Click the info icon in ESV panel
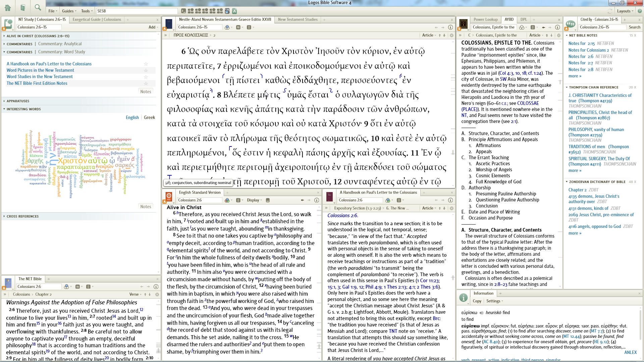 coord(316,200)
